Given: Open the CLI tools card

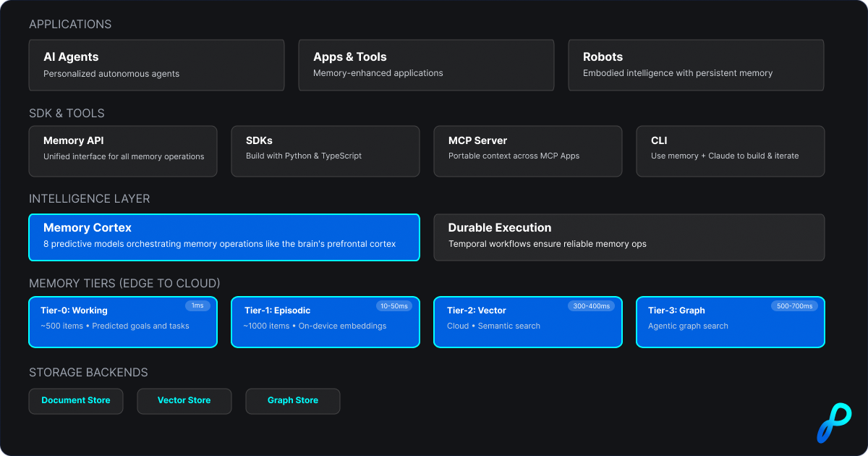Looking at the screenshot, I should coord(730,151).
